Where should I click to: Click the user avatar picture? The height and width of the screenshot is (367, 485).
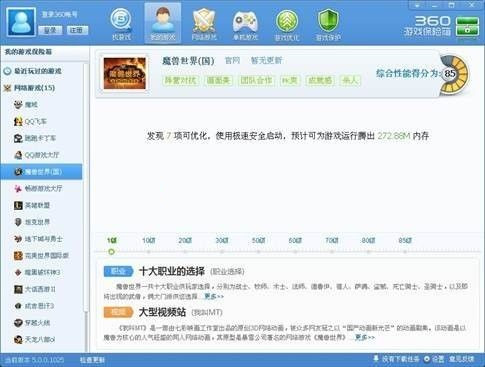[x=21, y=22]
